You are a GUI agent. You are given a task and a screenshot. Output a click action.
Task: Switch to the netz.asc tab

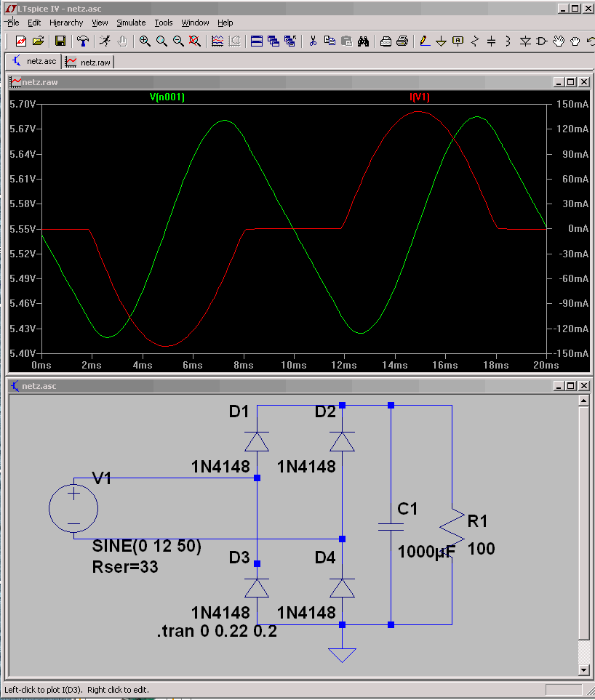pyautogui.click(x=33, y=61)
